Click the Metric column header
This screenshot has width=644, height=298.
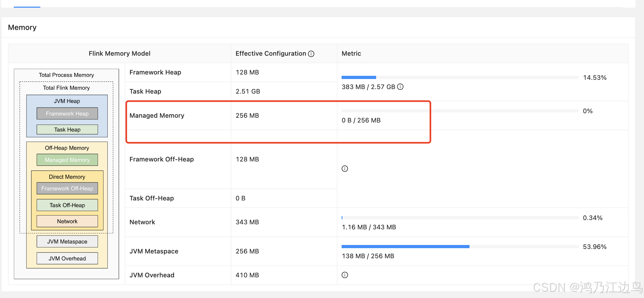click(351, 54)
